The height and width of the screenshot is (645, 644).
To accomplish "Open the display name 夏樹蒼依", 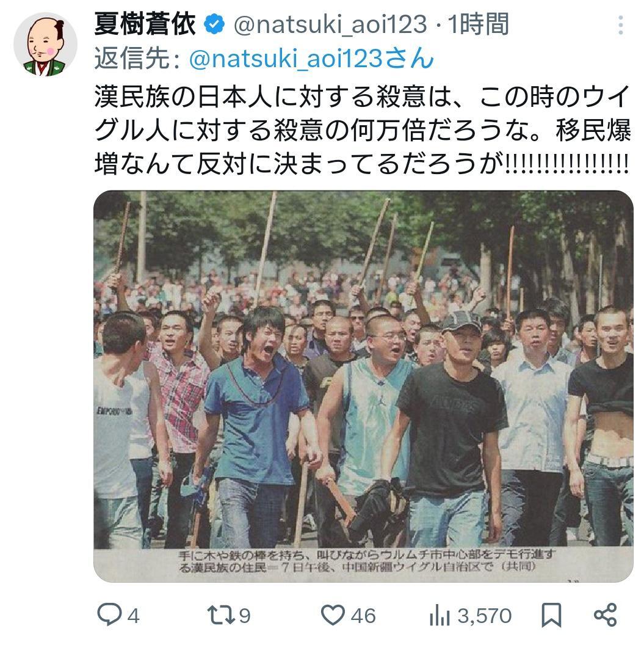I will click(145, 24).
